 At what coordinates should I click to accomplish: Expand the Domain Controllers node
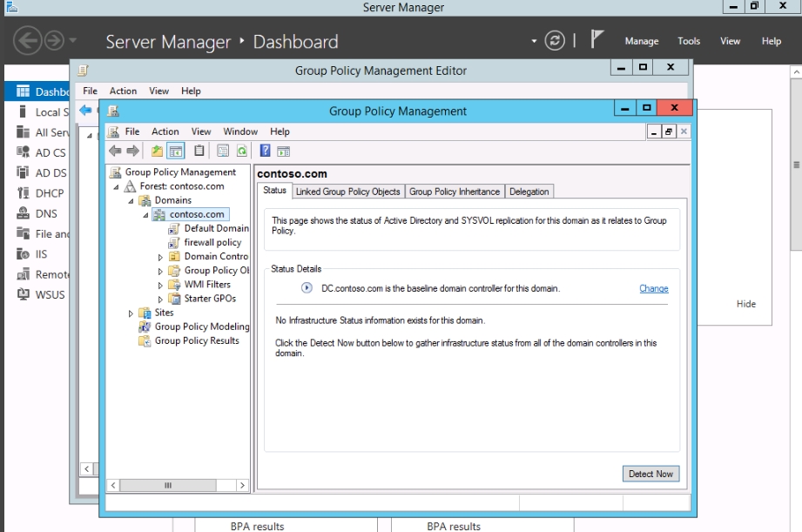click(x=160, y=258)
